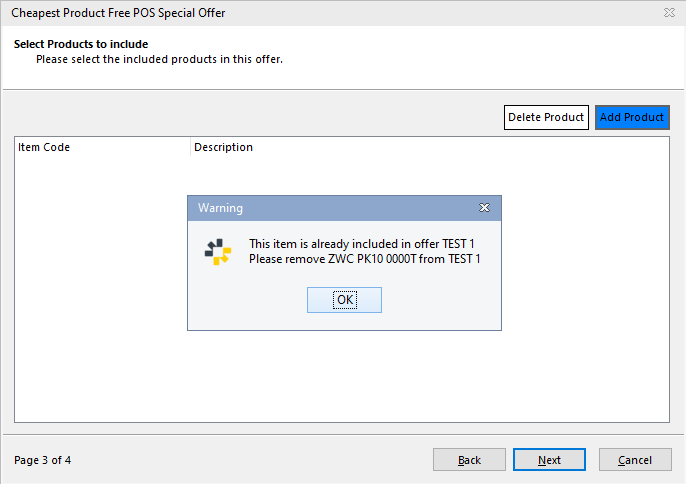686x484 pixels.
Task: Go back with the Back button
Action: click(469, 460)
